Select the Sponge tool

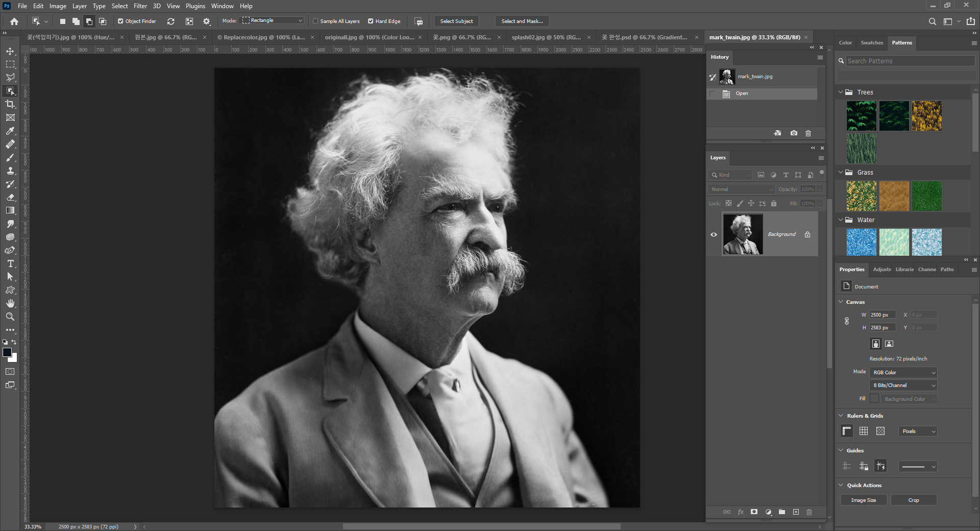tap(10, 237)
